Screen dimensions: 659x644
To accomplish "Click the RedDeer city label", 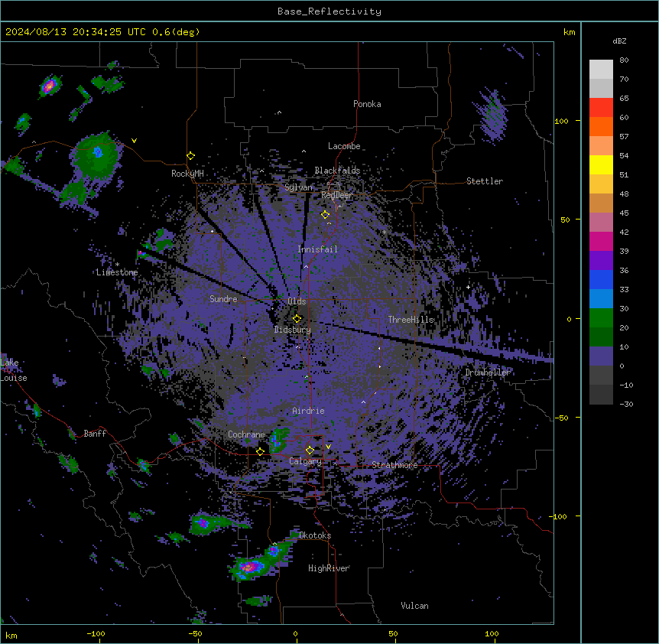I will [x=336, y=195].
